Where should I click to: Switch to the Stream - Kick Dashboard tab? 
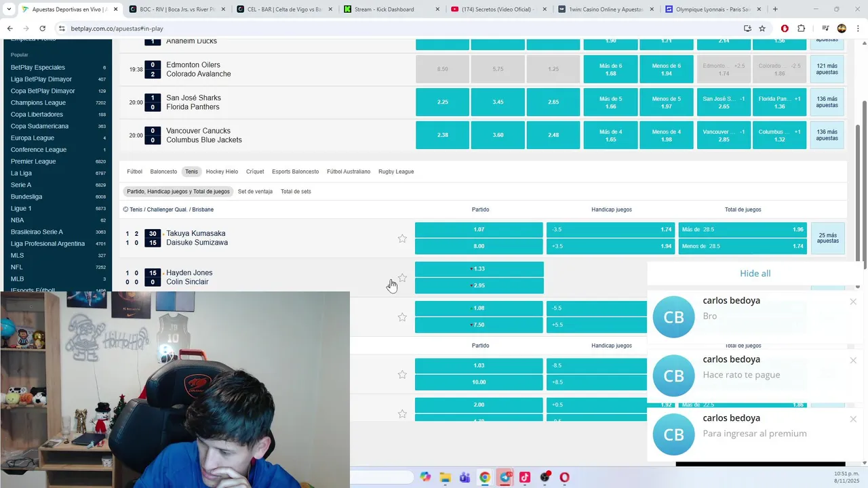click(x=391, y=9)
